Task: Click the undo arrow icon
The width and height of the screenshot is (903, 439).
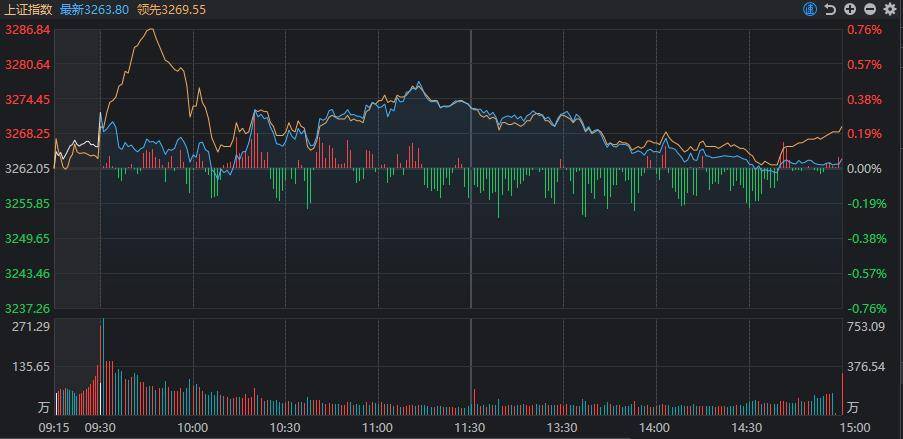Action: (x=830, y=9)
